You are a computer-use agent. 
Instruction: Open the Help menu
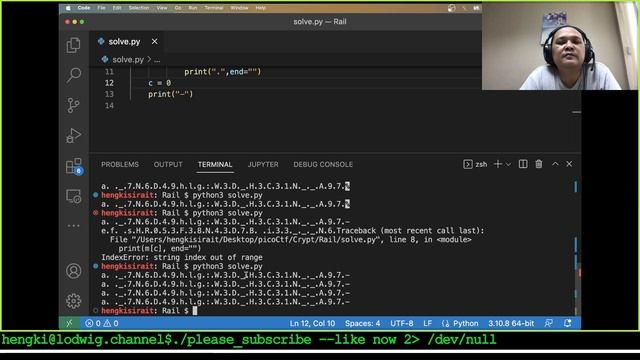[260, 8]
